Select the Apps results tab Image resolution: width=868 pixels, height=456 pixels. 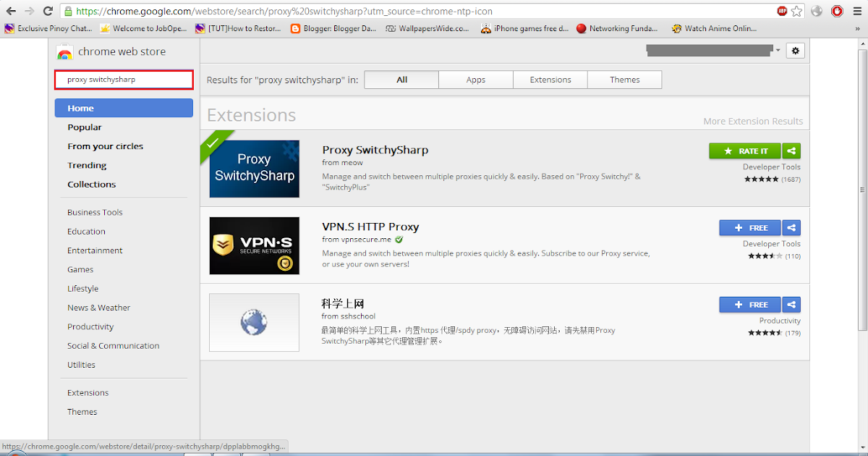point(476,80)
